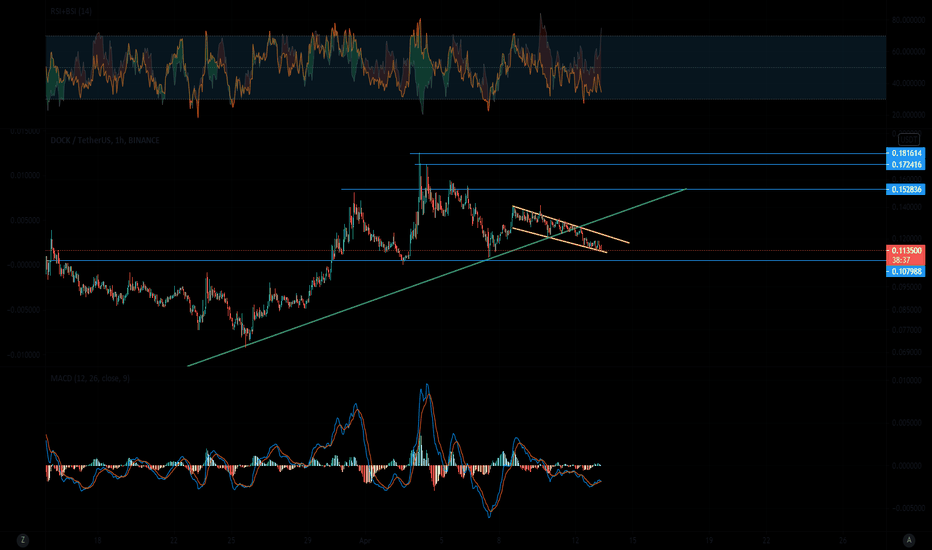
Task: Select the 0.172416 price level label
Action: 906,165
